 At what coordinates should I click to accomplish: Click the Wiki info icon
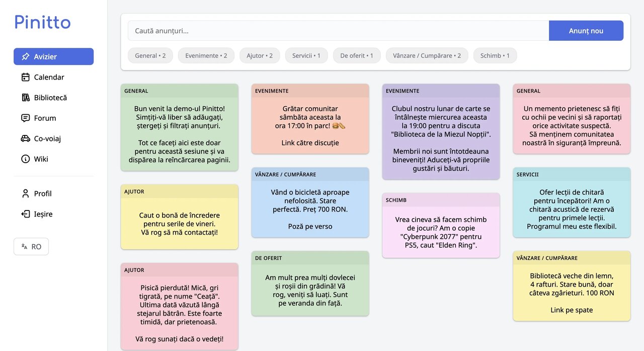click(25, 159)
